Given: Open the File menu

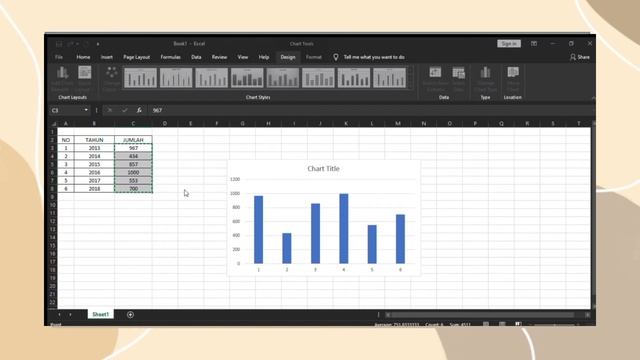Looking at the screenshot, I should [59, 57].
